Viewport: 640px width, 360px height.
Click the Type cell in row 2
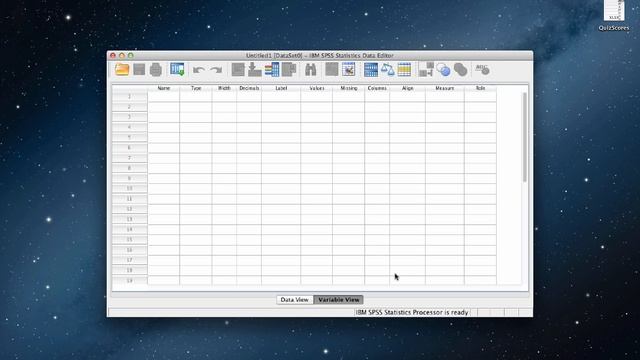coord(196,107)
